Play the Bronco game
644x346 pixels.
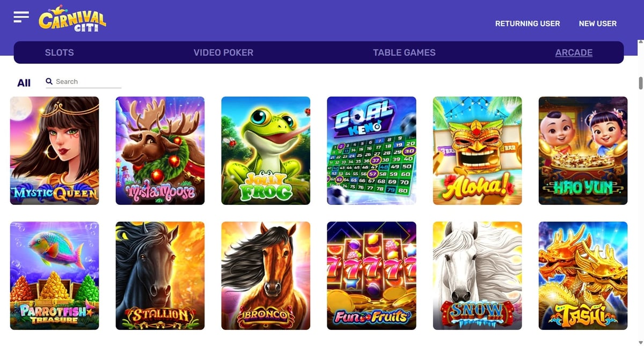[x=266, y=276]
